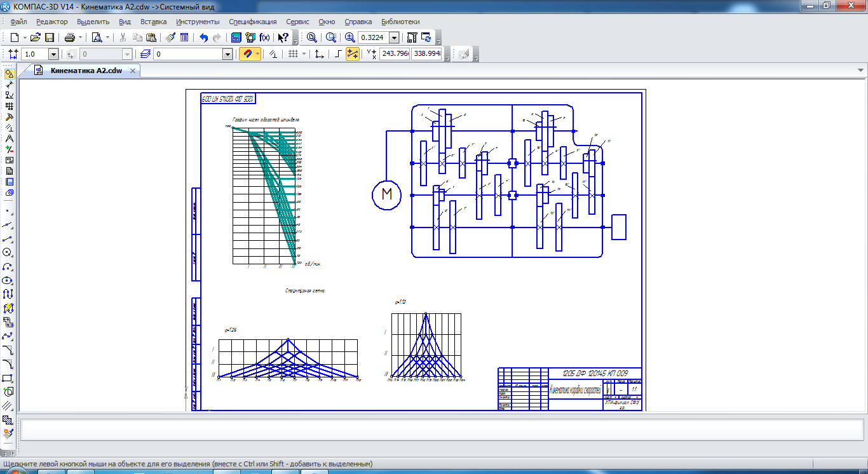Open the Сервис menu

[298, 22]
